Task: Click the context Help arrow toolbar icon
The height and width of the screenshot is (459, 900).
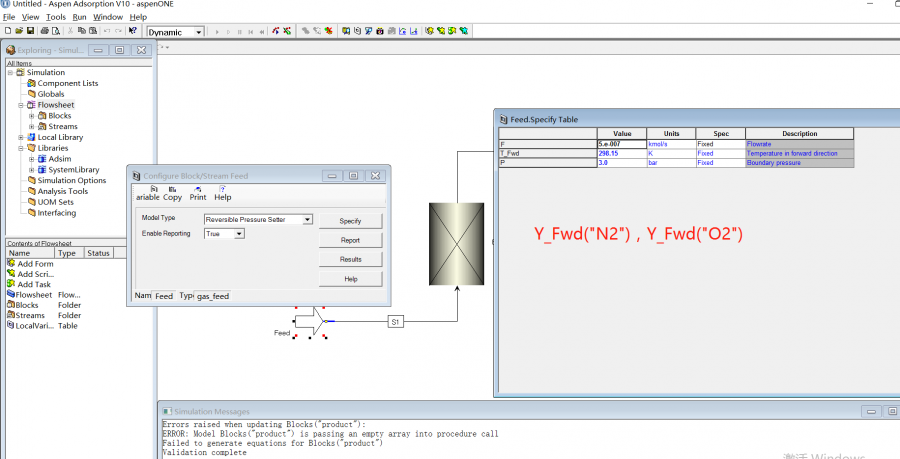Action: 133,31
